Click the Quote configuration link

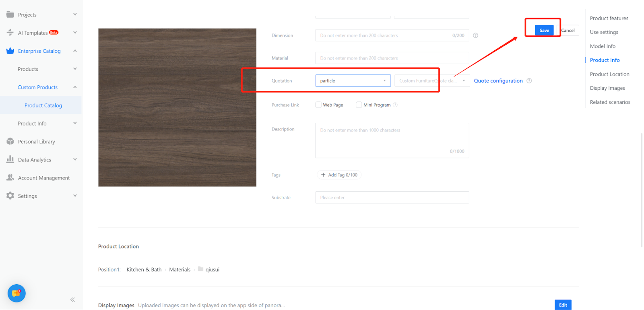coord(498,81)
